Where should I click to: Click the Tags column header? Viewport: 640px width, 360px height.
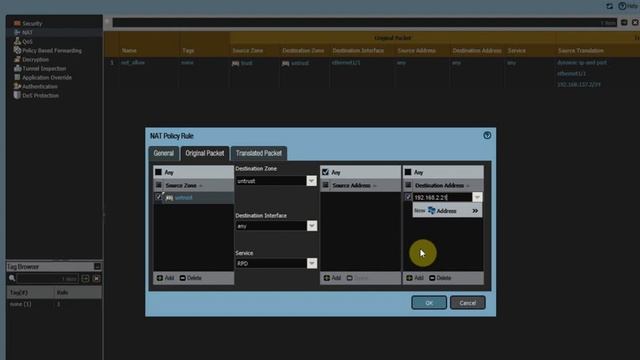click(x=188, y=51)
